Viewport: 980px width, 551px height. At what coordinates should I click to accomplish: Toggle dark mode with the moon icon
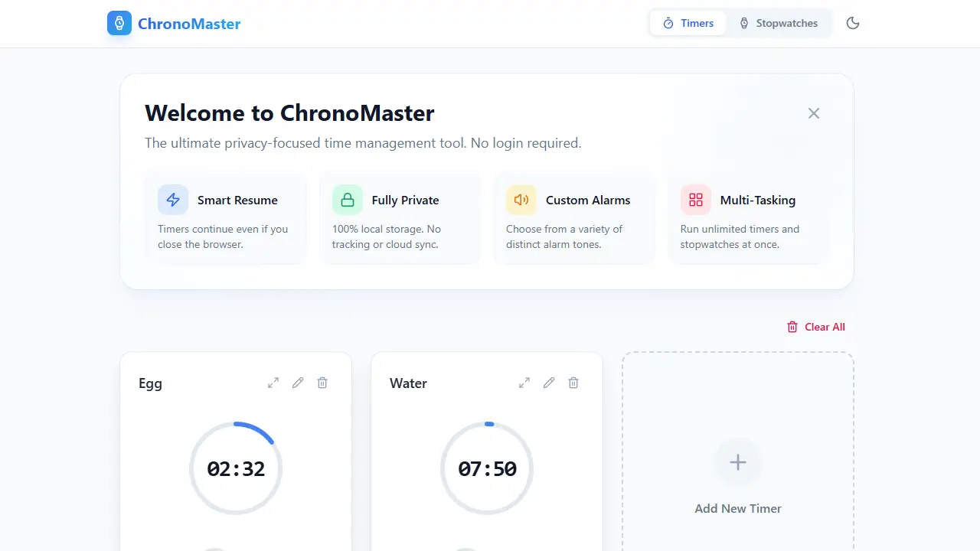(x=853, y=23)
